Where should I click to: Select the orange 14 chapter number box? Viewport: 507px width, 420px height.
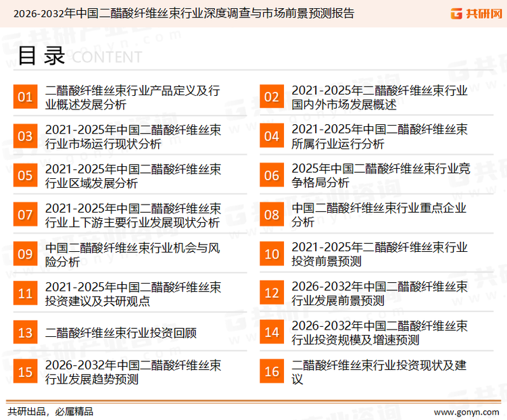click(272, 332)
